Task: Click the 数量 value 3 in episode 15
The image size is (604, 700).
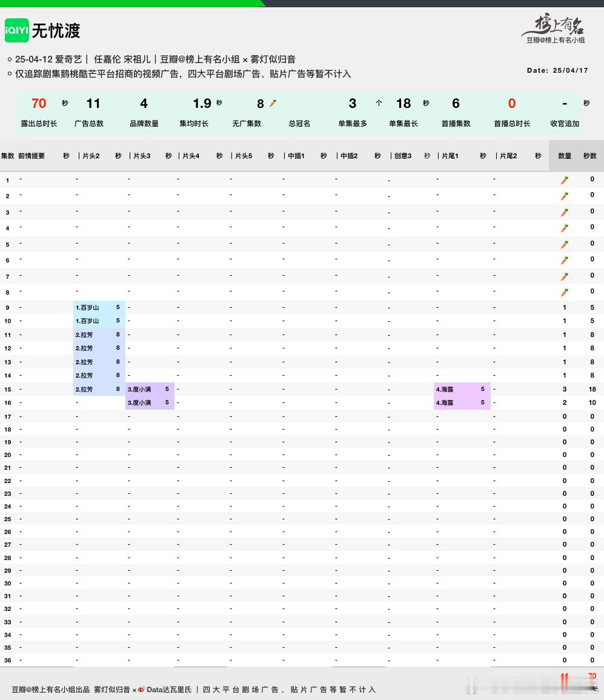Action: pos(564,389)
